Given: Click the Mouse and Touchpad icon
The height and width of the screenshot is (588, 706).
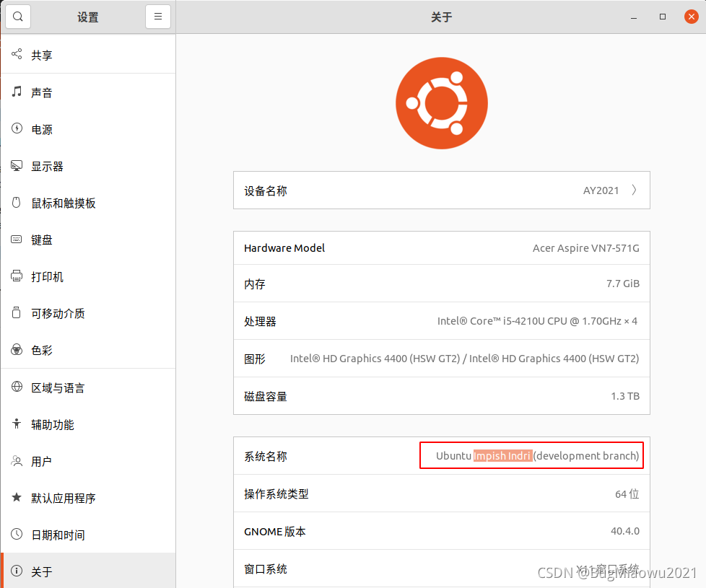Looking at the screenshot, I should [17, 203].
